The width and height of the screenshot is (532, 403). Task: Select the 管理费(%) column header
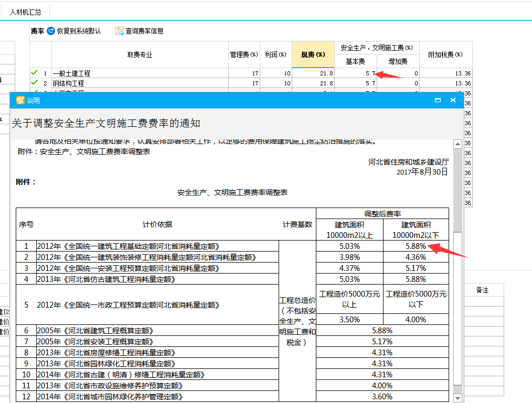tap(244, 55)
